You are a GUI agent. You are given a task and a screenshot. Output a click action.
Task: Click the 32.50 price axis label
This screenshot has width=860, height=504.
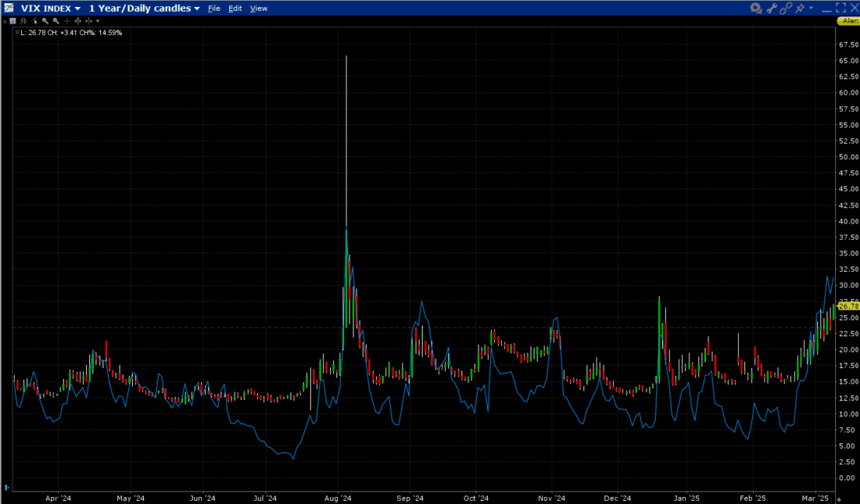coord(848,270)
